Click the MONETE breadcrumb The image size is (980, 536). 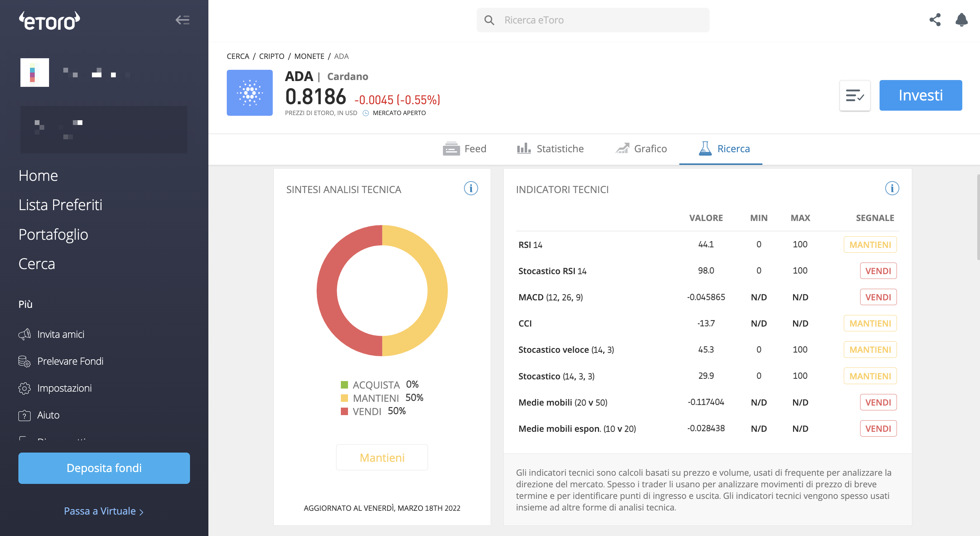click(309, 56)
